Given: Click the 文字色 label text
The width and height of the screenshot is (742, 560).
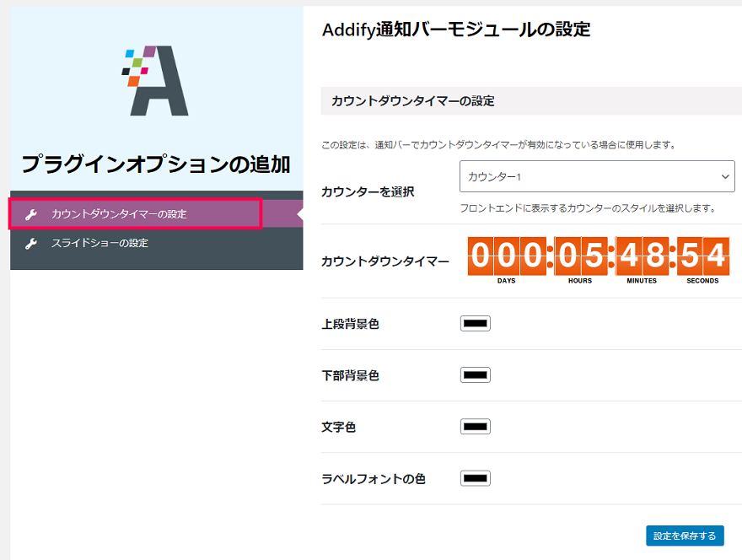Looking at the screenshot, I should click(338, 427).
